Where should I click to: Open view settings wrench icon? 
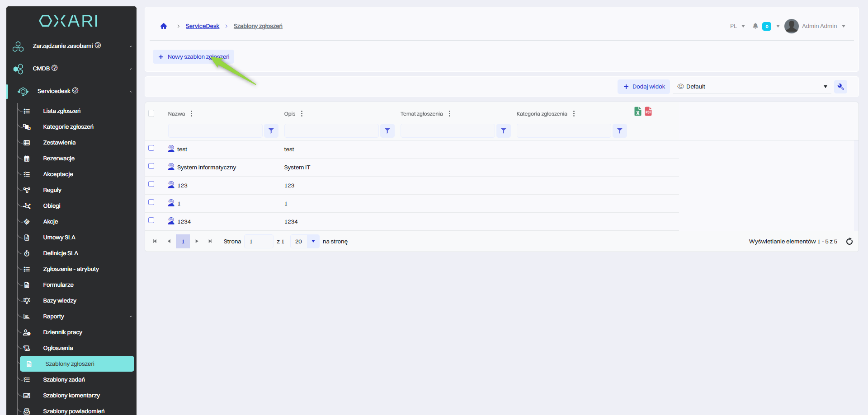coord(840,87)
